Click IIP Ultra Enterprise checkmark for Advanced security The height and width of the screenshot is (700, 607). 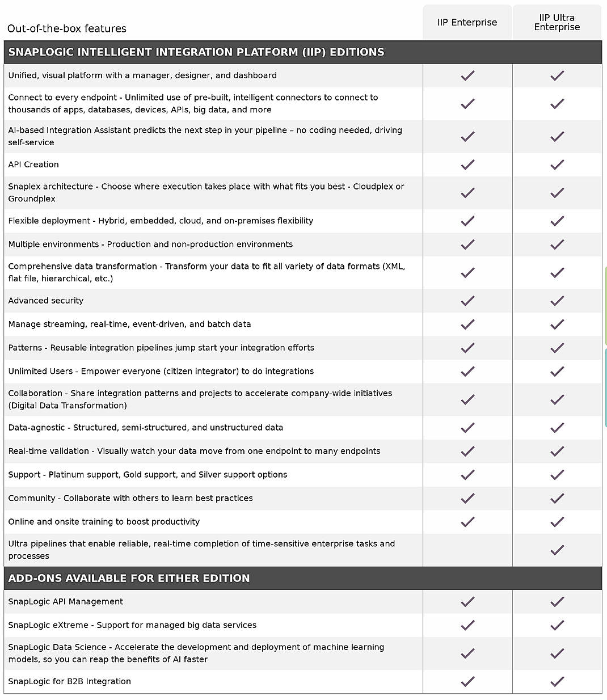[x=557, y=301]
